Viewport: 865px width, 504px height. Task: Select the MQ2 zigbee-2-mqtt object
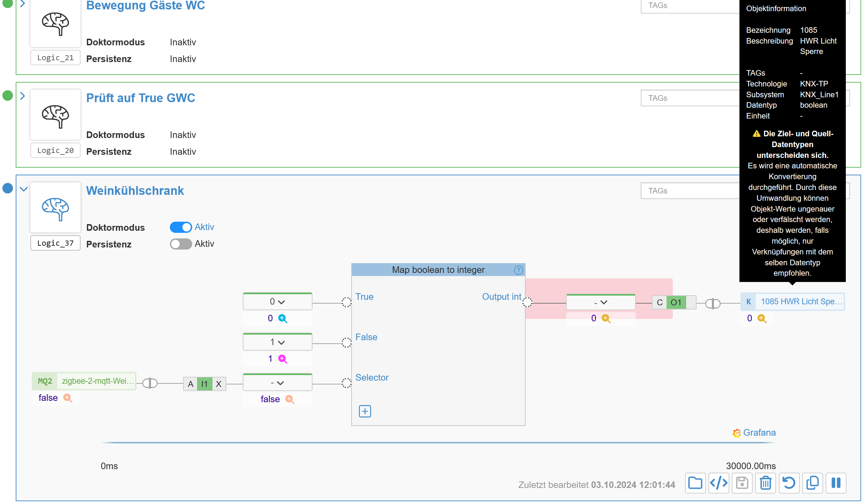click(84, 381)
